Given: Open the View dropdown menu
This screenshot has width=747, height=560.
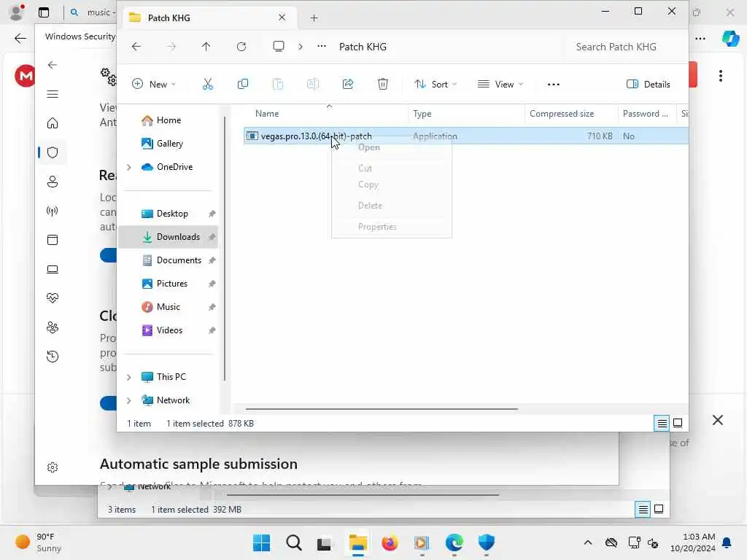Looking at the screenshot, I should [x=500, y=85].
